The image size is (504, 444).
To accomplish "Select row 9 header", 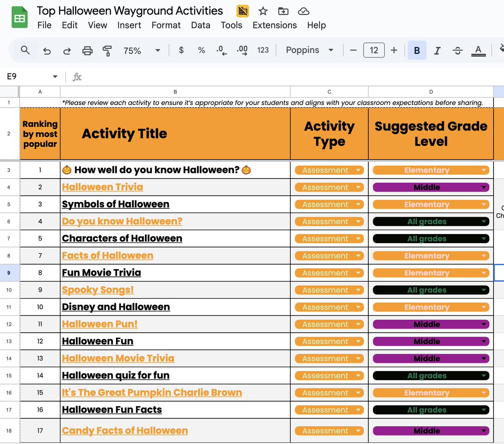I will pos(9,273).
